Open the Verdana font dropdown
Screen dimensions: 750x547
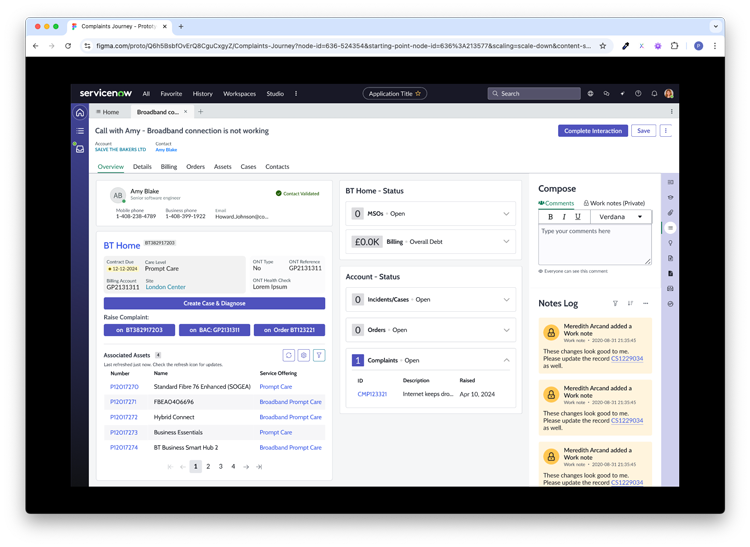pyautogui.click(x=621, y=217)
